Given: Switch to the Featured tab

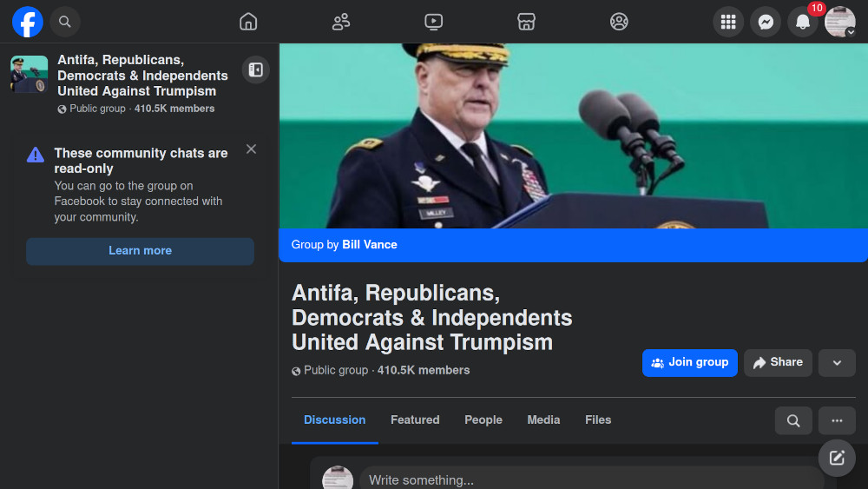Looking at the screenshot, I should pyautogui.click(x=415, y=420).
